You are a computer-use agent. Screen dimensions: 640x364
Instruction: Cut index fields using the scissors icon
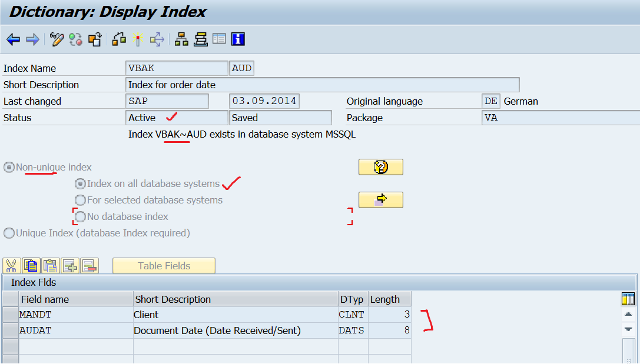(11, 265)
